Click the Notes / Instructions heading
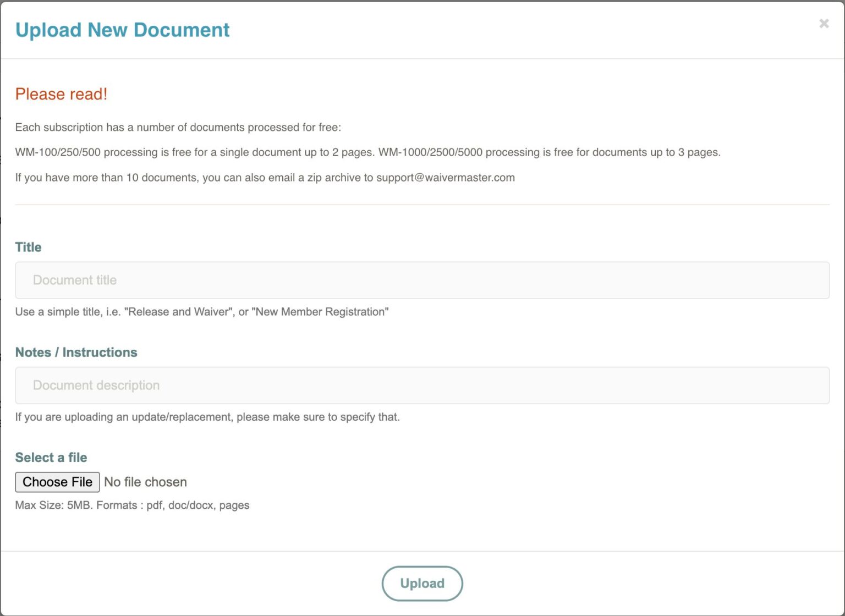The height and width of the screenshot is (616, 845). [76, 352]
